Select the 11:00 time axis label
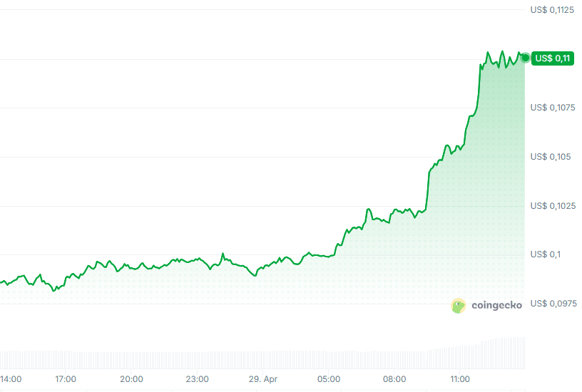582x392 pixels. 459,379
